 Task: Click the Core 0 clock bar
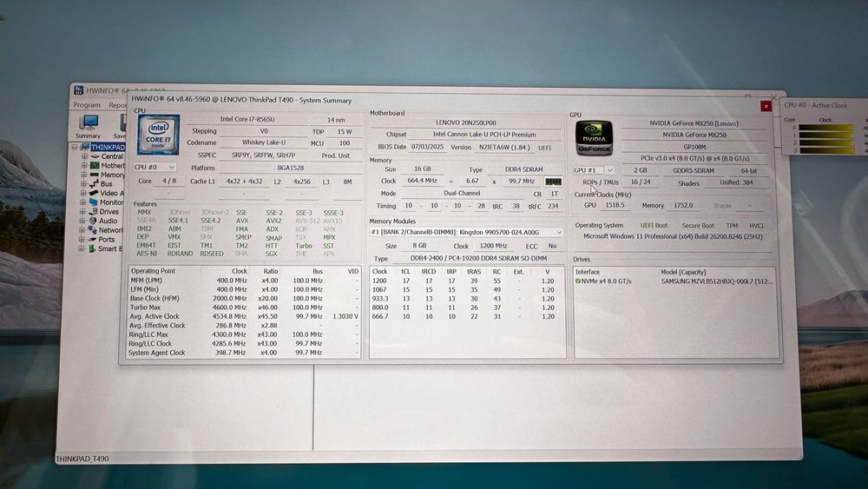point(826,128)
